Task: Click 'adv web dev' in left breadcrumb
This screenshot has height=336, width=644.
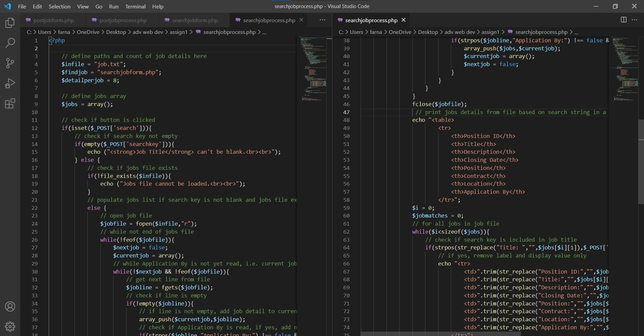Action: coord(148,32)
